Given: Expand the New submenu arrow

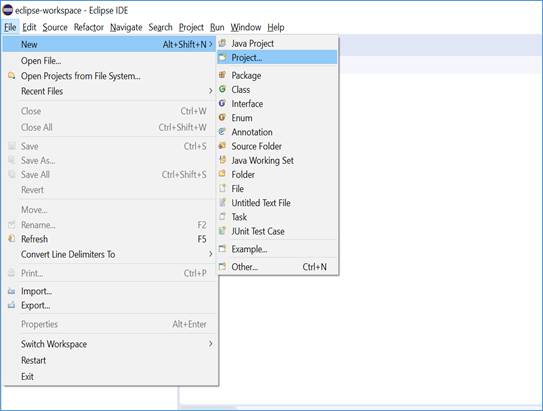Looking at the screenshot, I should pos(211,44).
